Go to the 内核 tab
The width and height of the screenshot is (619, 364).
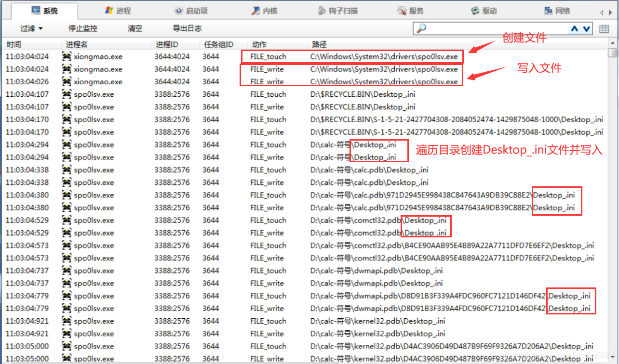[264, 11]
